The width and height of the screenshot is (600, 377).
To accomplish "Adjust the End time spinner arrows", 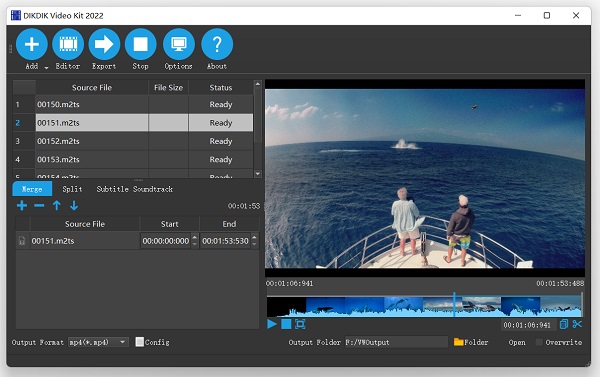I will click(x=254, y=241).
